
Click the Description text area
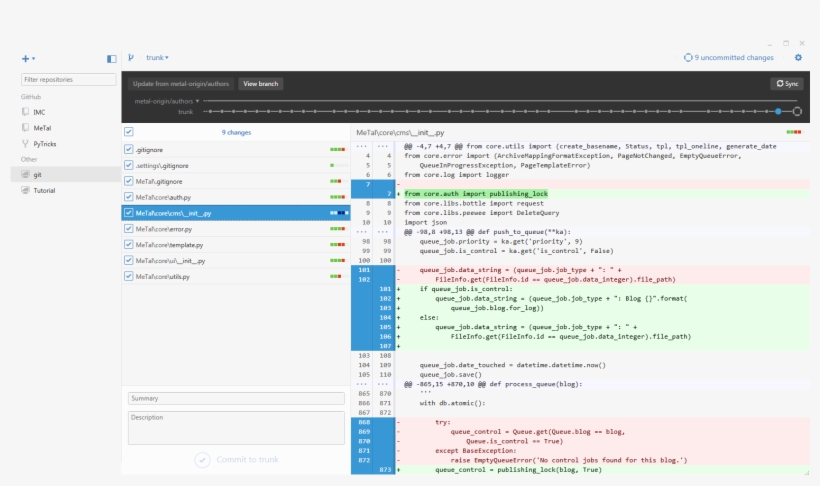(x=236, y=428)
